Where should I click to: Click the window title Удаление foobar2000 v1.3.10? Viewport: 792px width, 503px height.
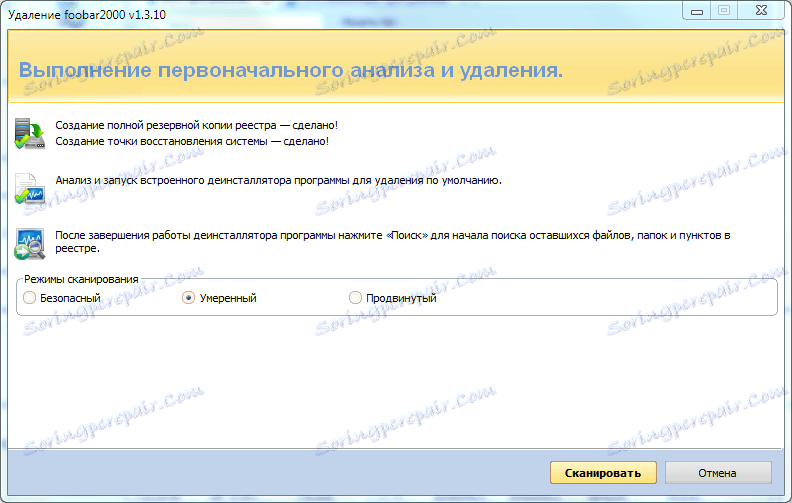[87, 15]
